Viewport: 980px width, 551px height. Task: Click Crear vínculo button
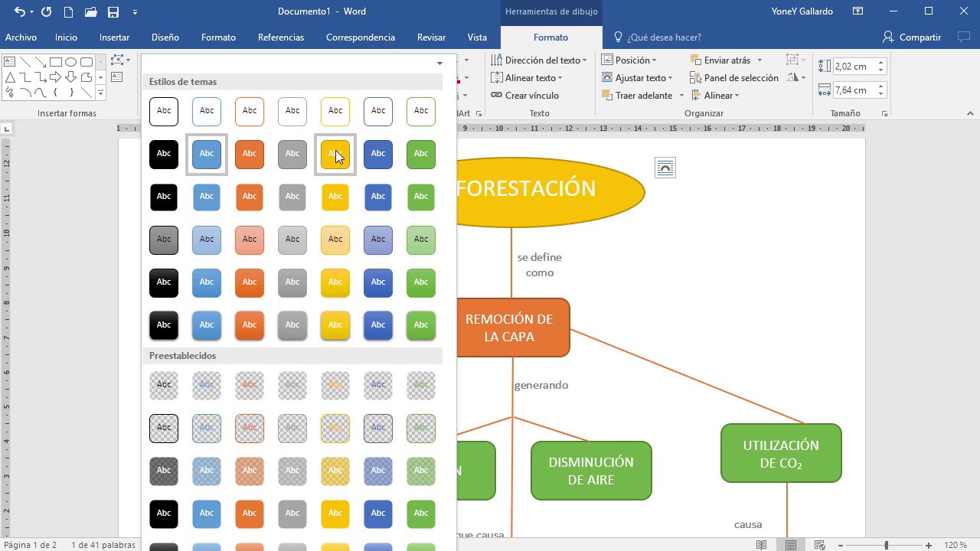point(524,95)
